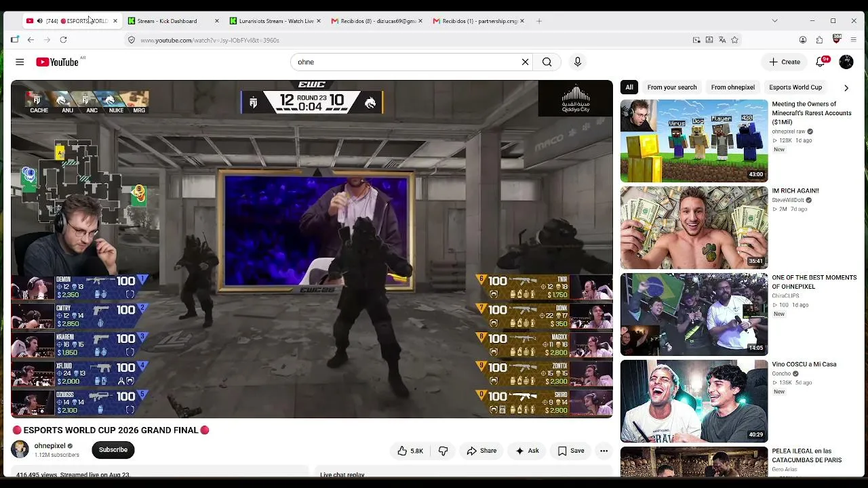Close the Kick Dashboard tab

217,21
